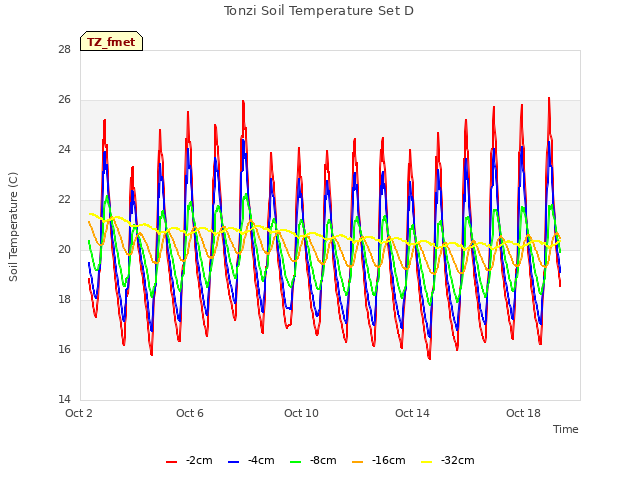Click the orange -16cm legend swatch
Viewport: 640px width, 480px height.
[358, 462]
